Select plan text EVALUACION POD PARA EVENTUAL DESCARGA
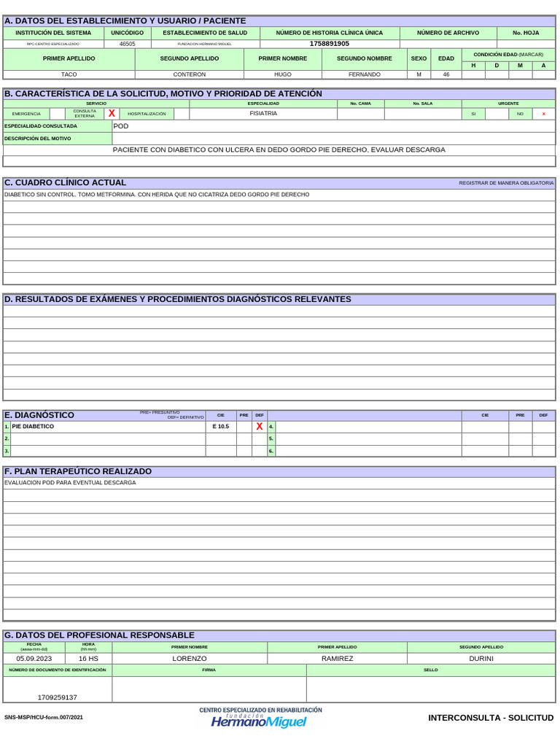Image resolution: width=560 pixels, height=747 pixels. click(70, 483)
